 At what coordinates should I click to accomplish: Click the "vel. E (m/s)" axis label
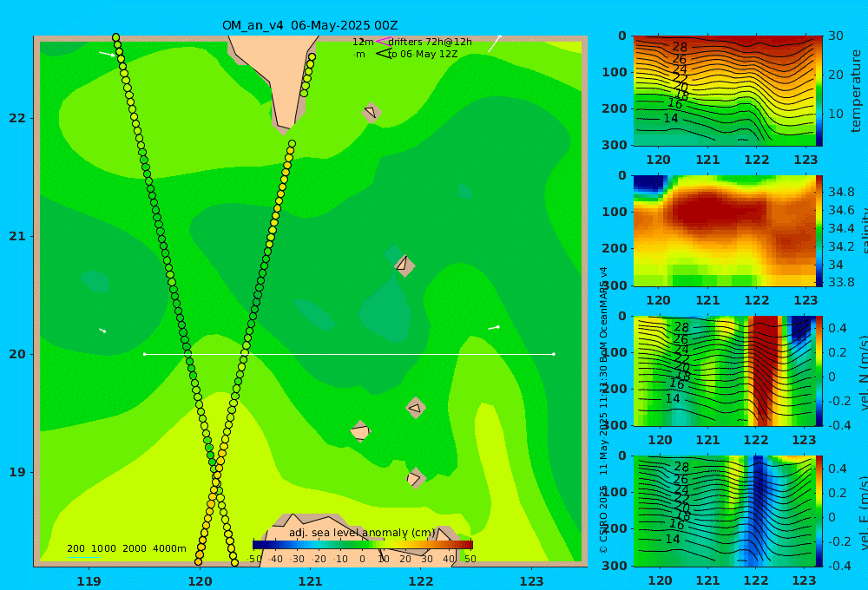click(863, 511)
